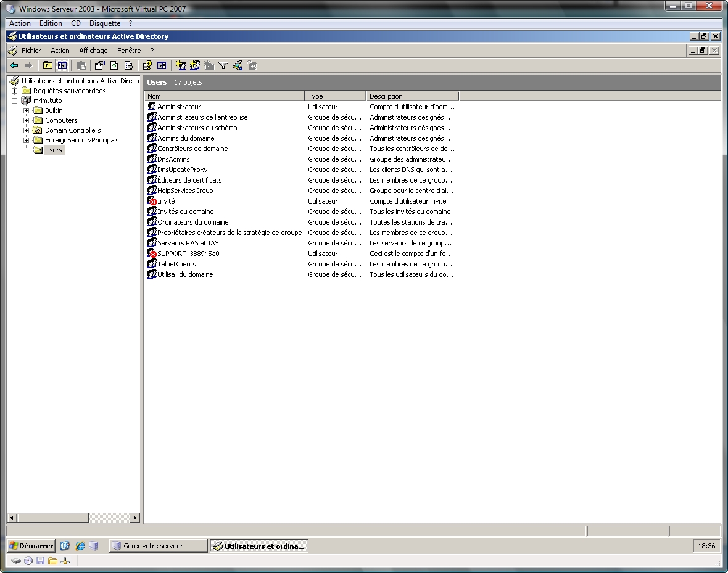This screenshot has width=728, height=573.
Task: Expand the ForeignSecurityPrincipals node
Action: click(x=26, y=140)
